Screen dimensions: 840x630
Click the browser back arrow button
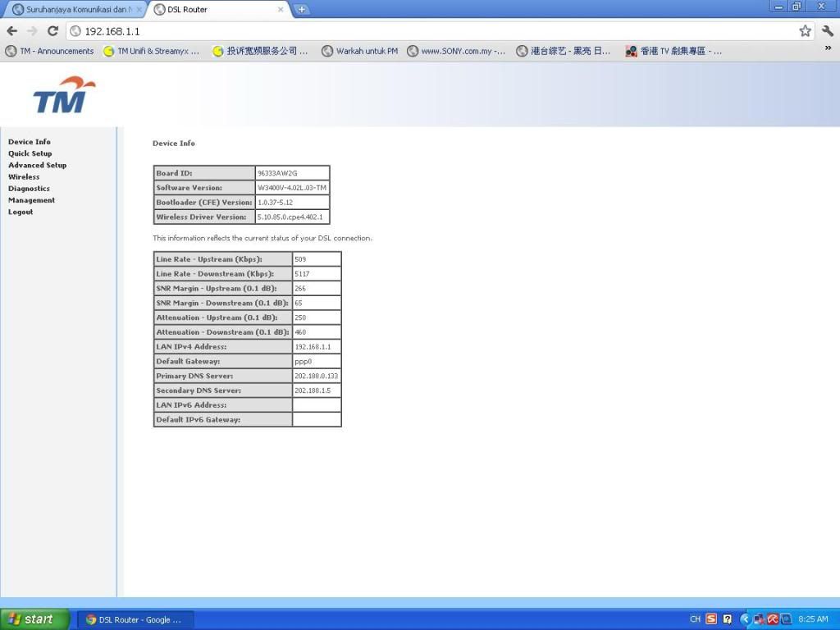tap(11, 31)
